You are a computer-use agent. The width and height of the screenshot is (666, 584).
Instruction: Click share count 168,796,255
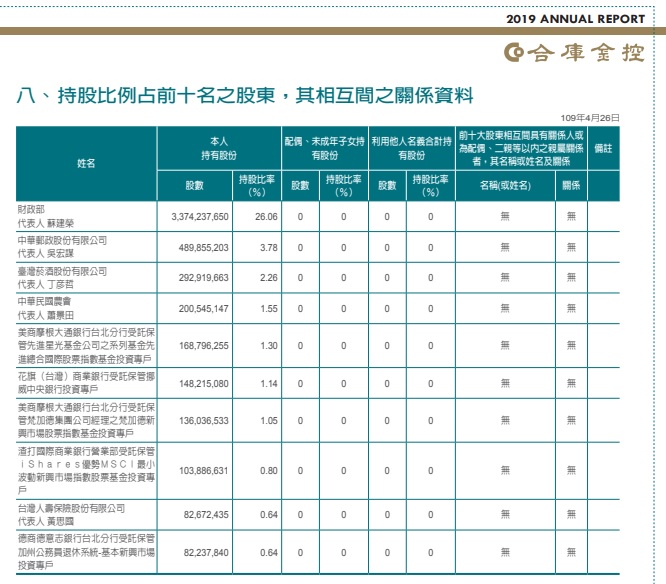(x=203, y=346)
